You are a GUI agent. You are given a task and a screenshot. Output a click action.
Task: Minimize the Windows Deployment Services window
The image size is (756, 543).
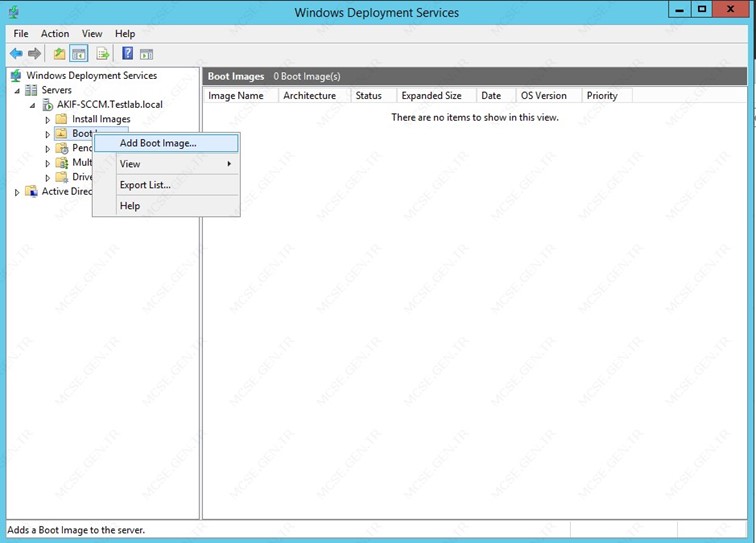[680, 9]
